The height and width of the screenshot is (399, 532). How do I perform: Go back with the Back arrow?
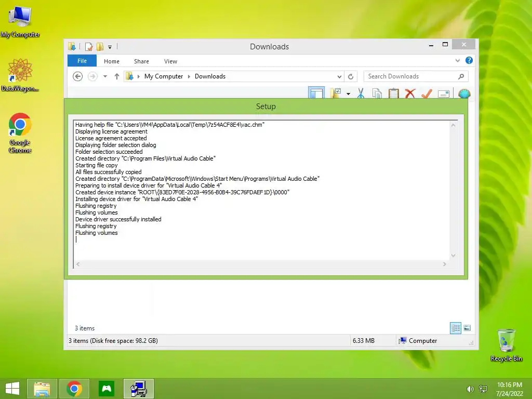click(x=78, y=76)
